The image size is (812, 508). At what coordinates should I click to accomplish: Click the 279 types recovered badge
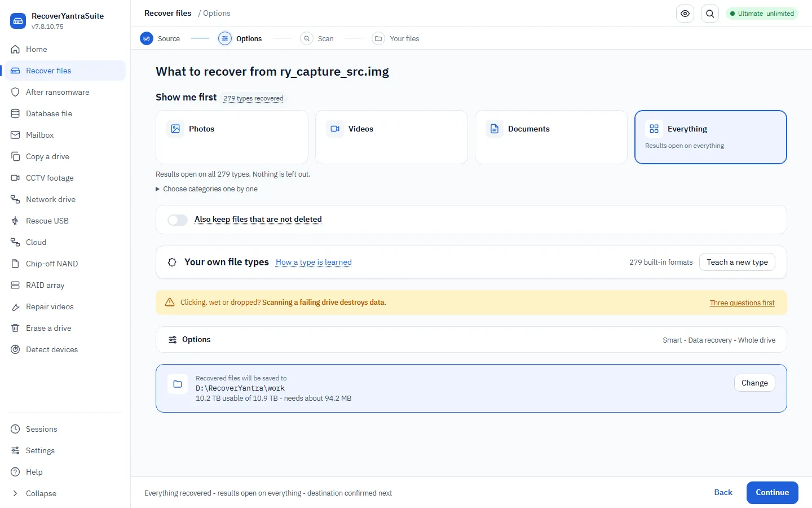pyautogui.click(x=253, y=98)
